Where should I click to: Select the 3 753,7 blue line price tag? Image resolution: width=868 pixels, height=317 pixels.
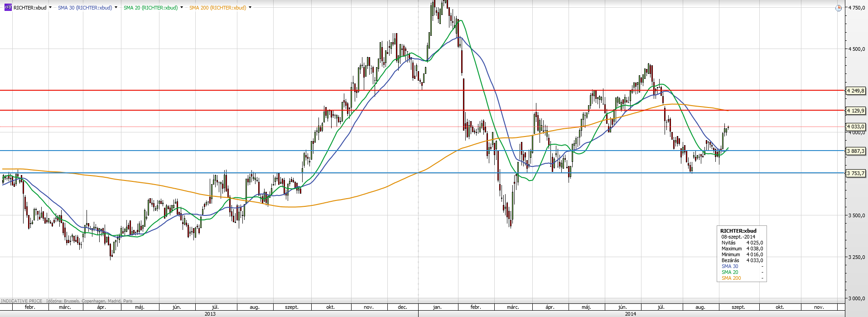856,173
